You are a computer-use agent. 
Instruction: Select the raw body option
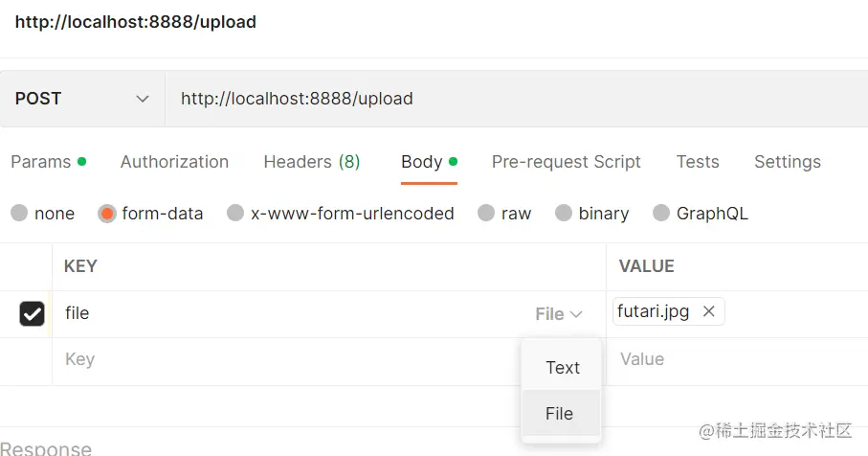click(486, 214)
